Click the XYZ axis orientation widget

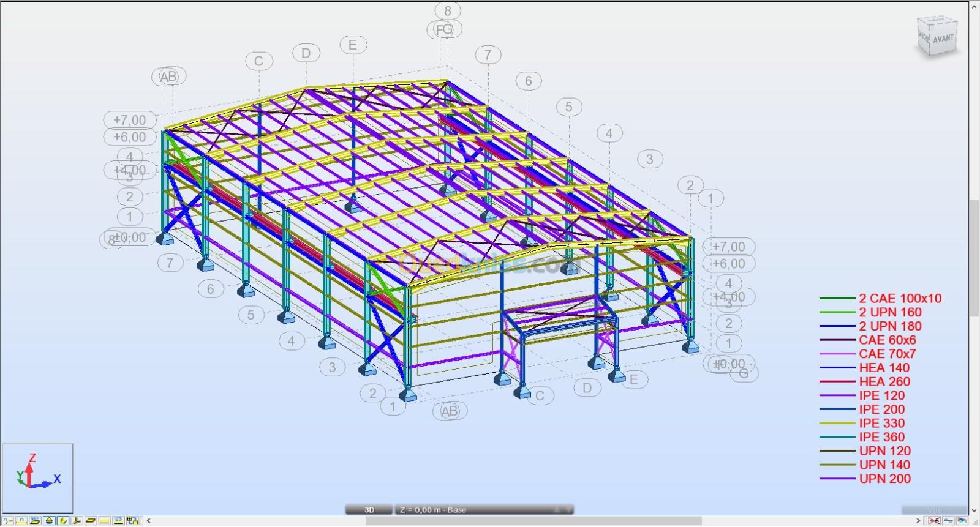pyautogui.click(x=37, y=477)
